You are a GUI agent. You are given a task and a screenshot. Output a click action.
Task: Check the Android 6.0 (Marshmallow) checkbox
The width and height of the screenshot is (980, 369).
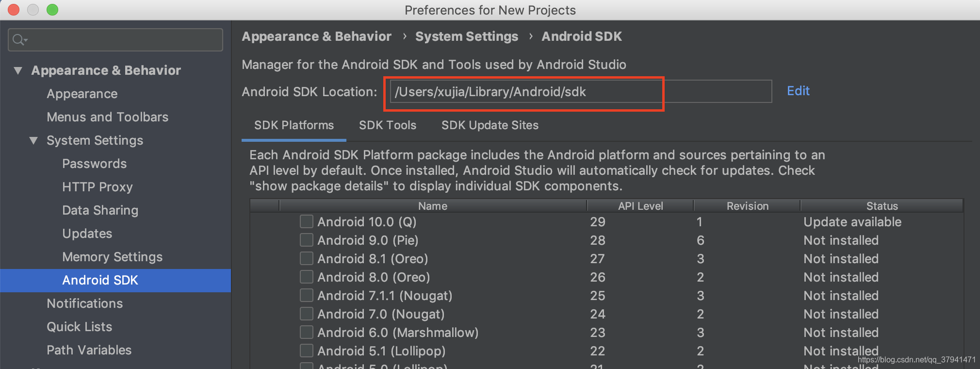[307, 332]
